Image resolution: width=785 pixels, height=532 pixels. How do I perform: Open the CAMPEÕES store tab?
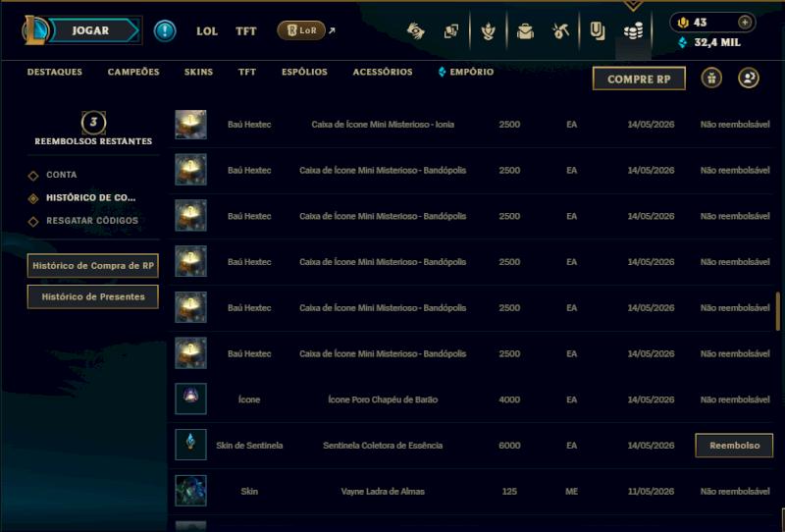click(x=133, y=72)
